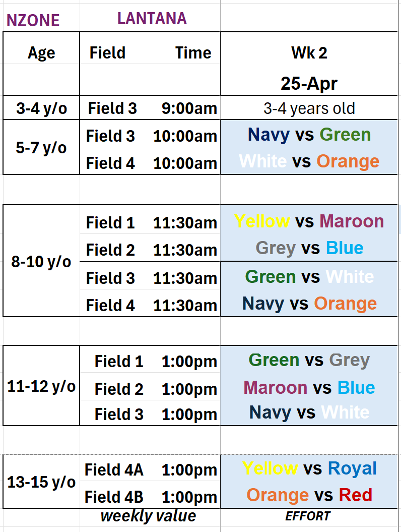This screenshot has height=532, width=401.
Task: Select the 'Orange vs Red' cell
Action: [x=309, y=495]
